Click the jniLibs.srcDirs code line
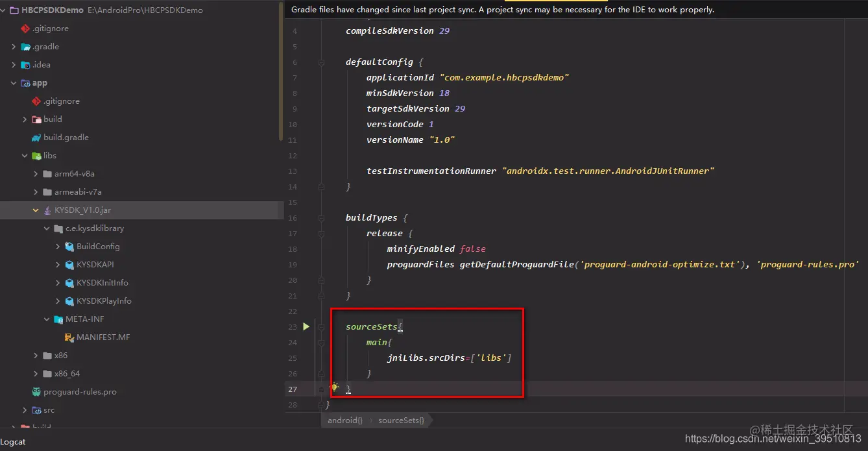 point(450,358)
